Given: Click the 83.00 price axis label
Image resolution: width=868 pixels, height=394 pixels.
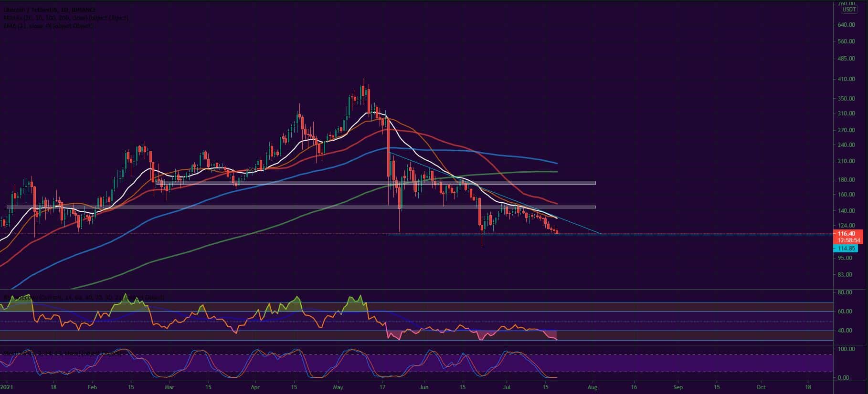Looking at the screenshot, I should [x=846, y=275].
